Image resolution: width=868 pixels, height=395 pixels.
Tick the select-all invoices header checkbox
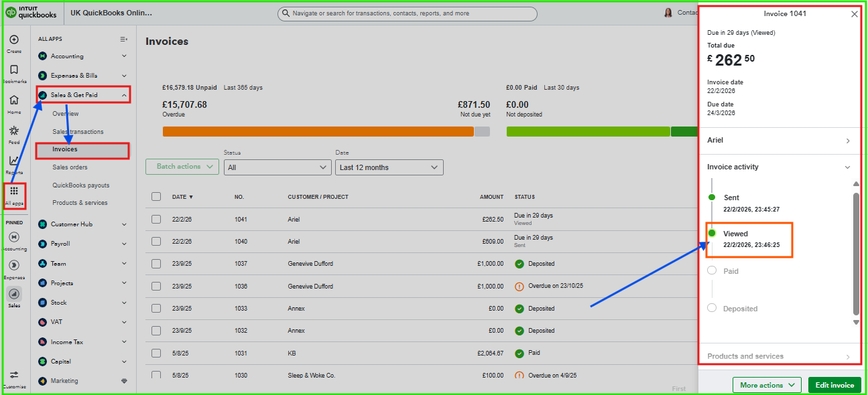pyautogui.click(x=156, y=197)
